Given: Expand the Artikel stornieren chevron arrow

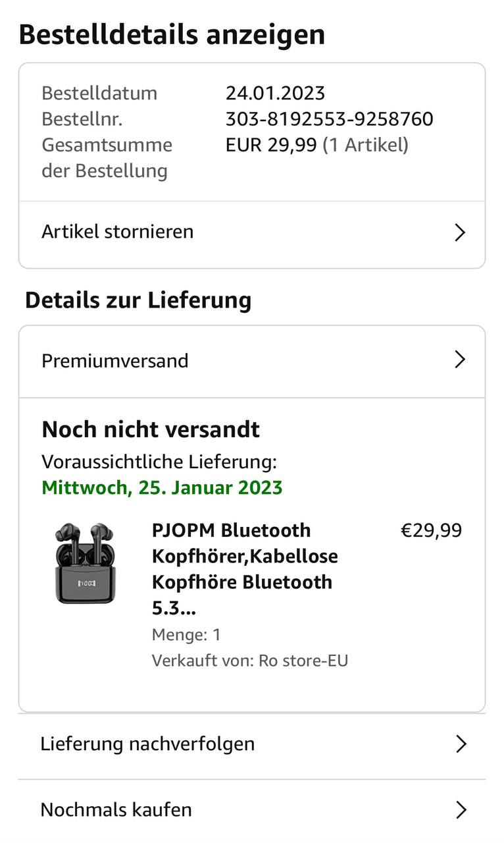Looking at the screenshot, I should [x=460, y=232].
